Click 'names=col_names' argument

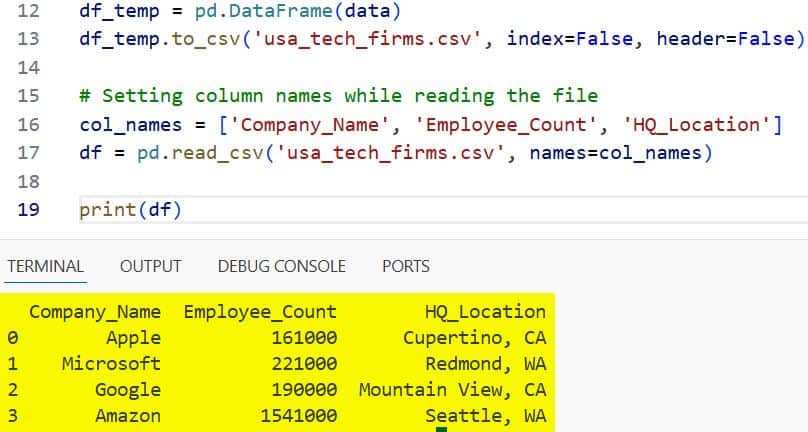pos(615,153)
